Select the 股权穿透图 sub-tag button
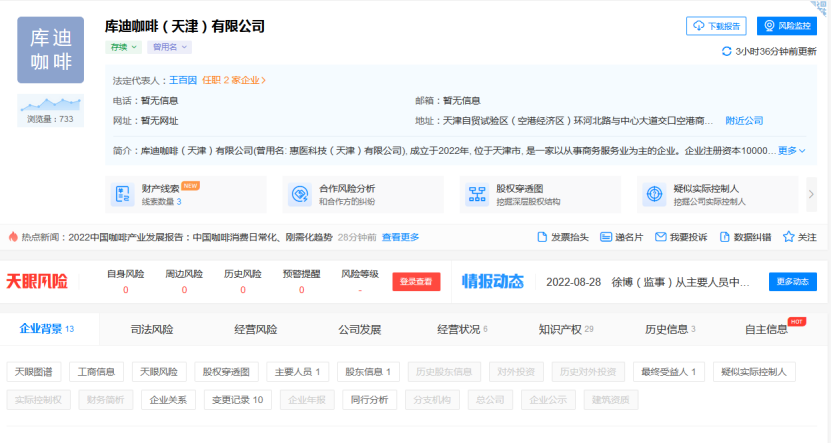 click(226, 372)
